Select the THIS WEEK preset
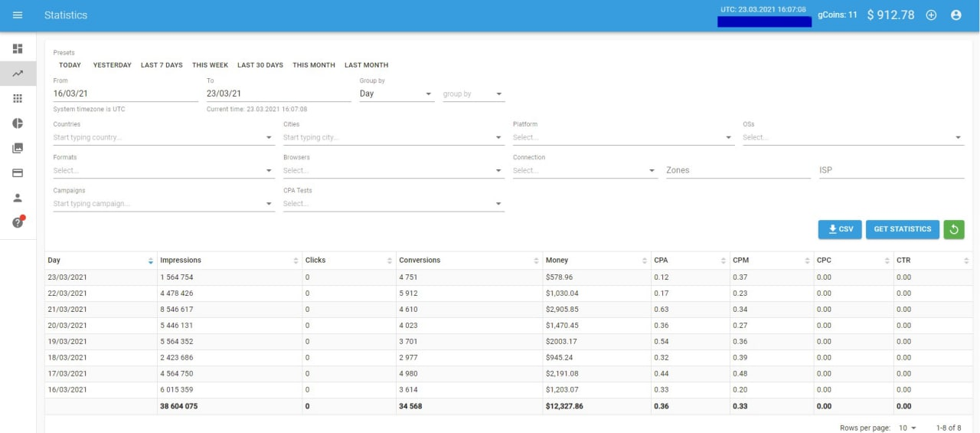This screenshot has height=433, width=980. (x=210, y=65)
